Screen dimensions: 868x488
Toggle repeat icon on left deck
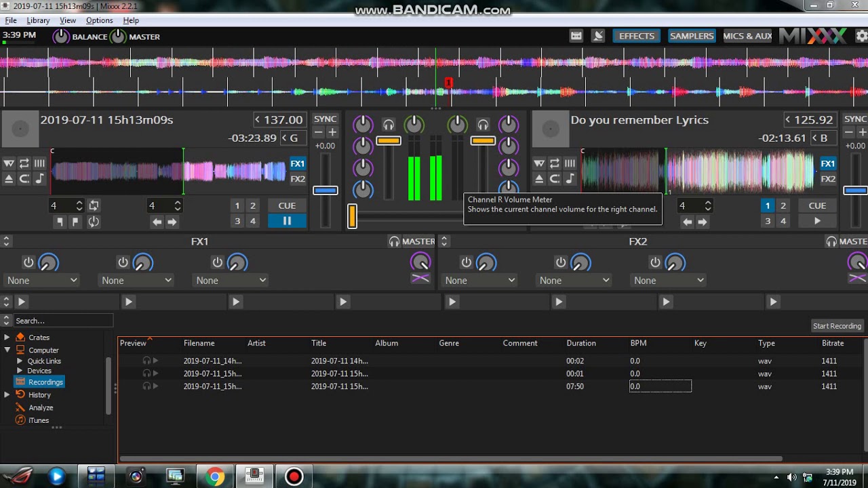click(24, 163)
